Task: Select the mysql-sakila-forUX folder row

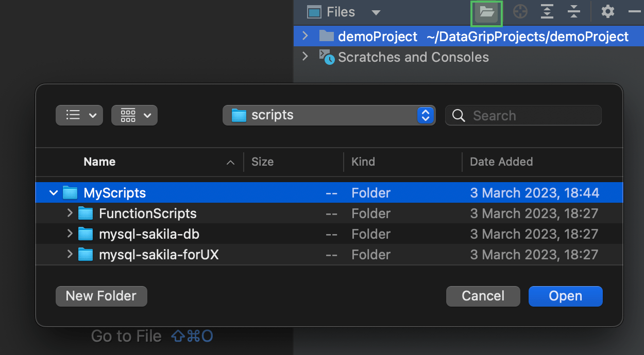Action: click(159, 255)
